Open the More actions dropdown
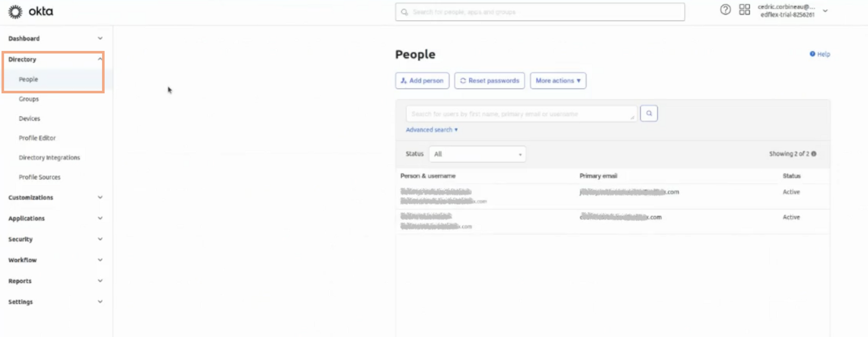The width and height of the screenshot is (868, 337). click(558, 81)
